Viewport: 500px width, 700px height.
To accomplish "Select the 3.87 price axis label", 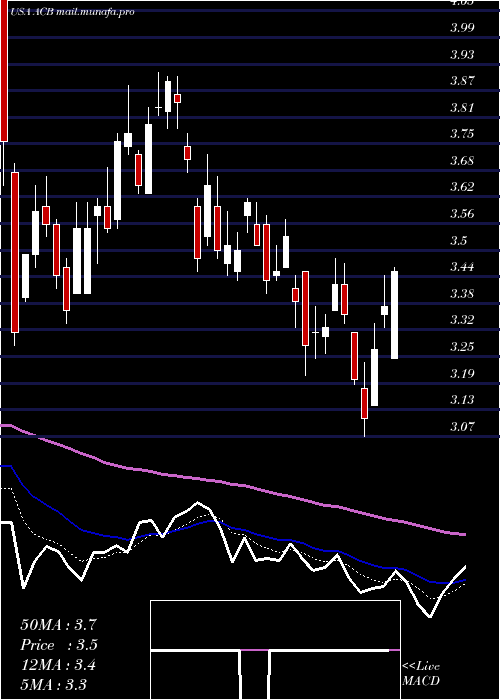I will (462, 81).
